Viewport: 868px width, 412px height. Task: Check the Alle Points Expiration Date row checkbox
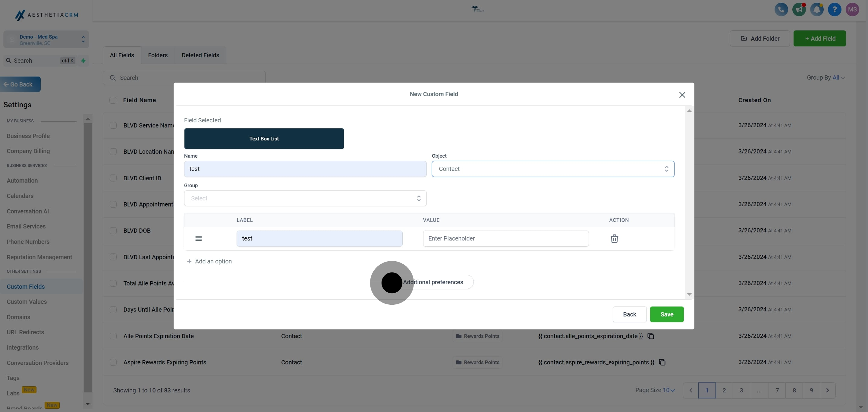click(x=113, y=336)
